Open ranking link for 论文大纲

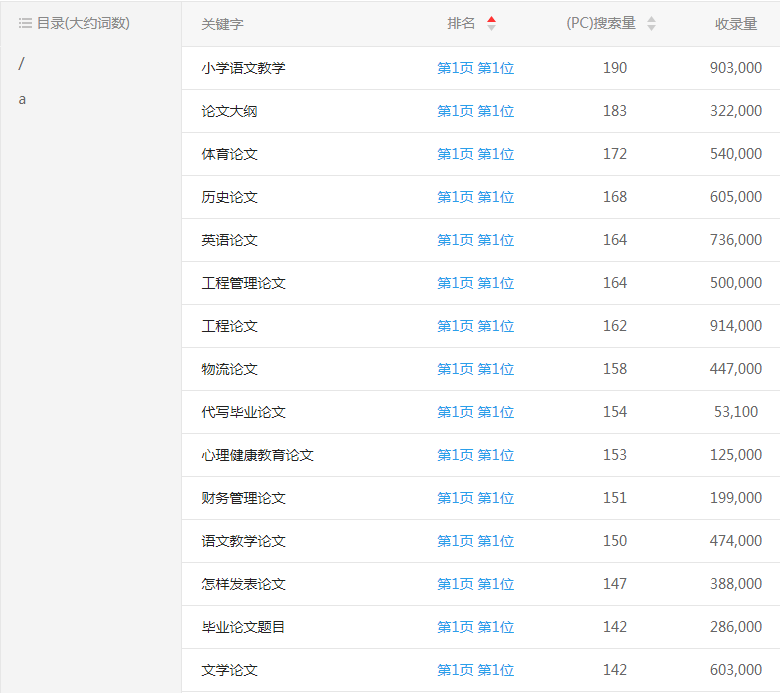tap(475, 111)
